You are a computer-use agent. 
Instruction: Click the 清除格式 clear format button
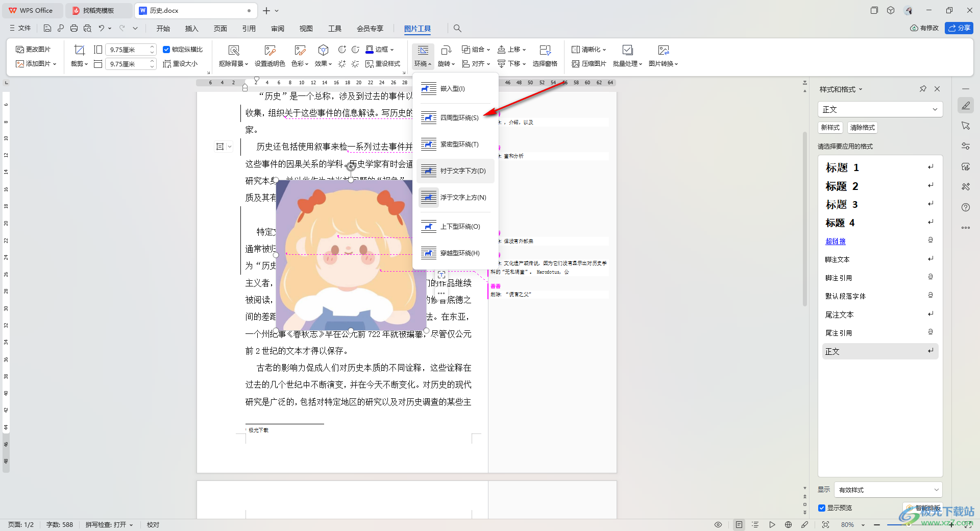(x=863, y=128)
